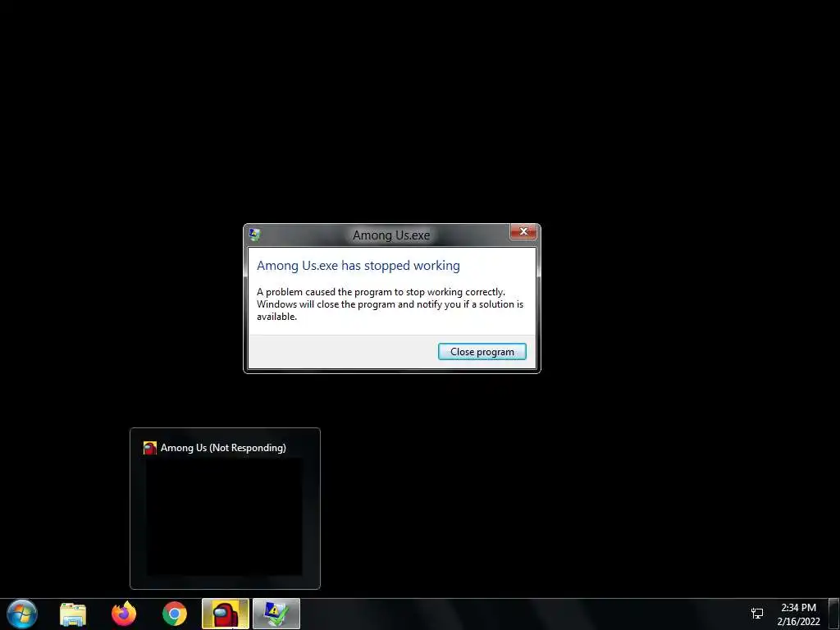Click the Close program button
Viewport: 840px width, 630px height.
click(482, 351)
